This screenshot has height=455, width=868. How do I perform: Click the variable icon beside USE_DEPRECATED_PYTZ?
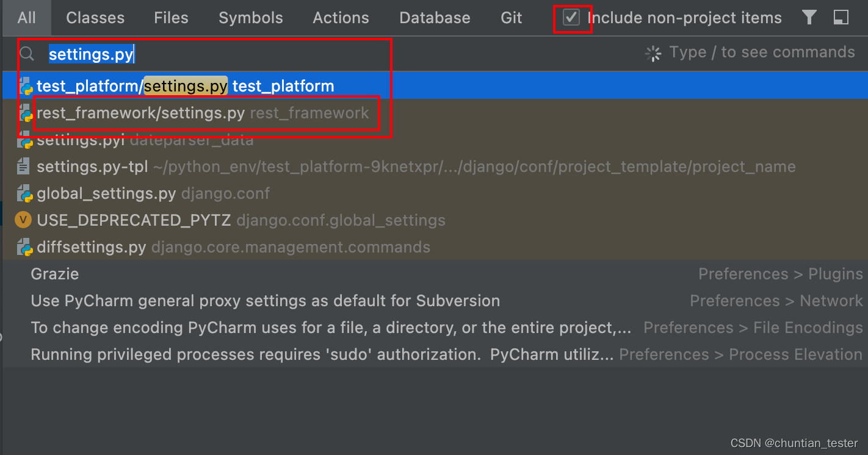tap(23, 220)
